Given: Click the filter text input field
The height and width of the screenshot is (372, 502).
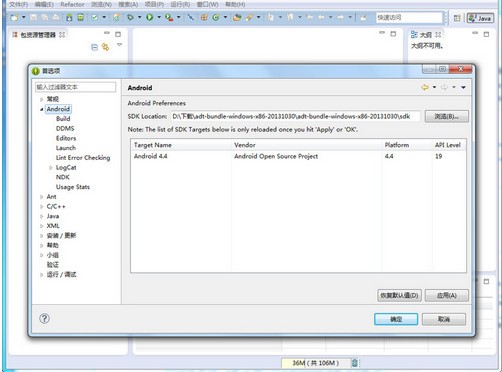Looking at the screenshot, I should [76, 87].
